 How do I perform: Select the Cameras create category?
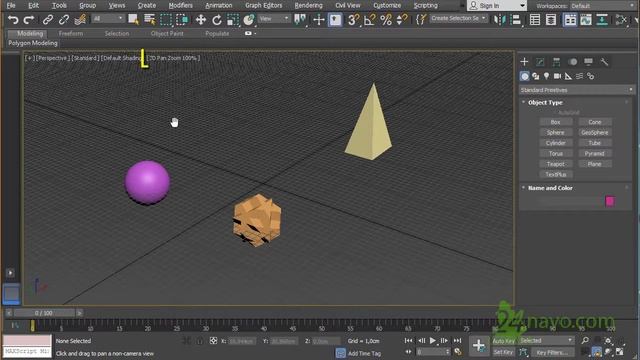(557, 76)
